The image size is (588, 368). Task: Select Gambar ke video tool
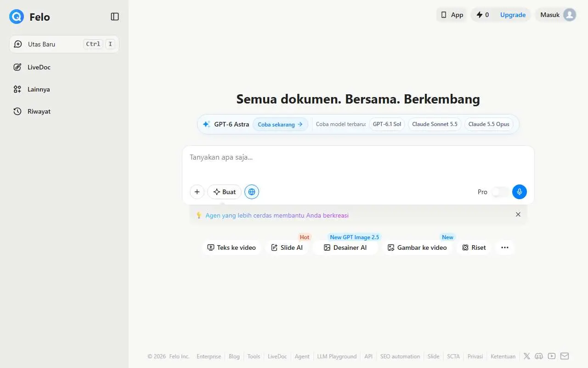pos(417,247)
